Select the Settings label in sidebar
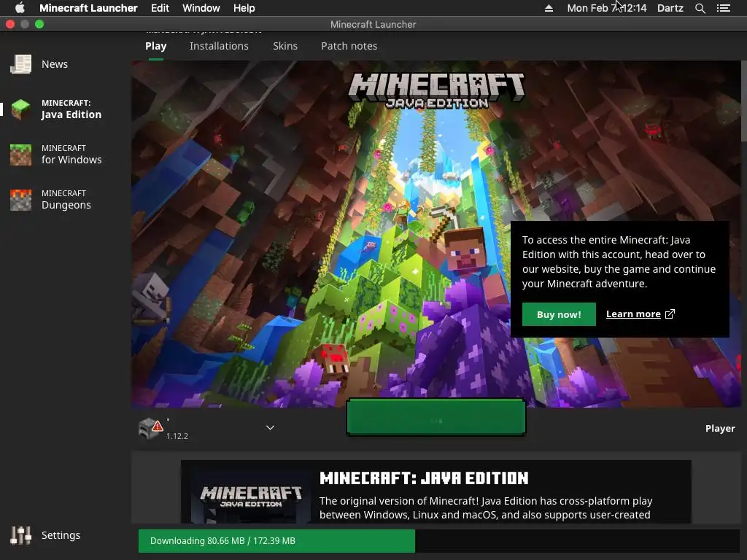 coord(61,535)
